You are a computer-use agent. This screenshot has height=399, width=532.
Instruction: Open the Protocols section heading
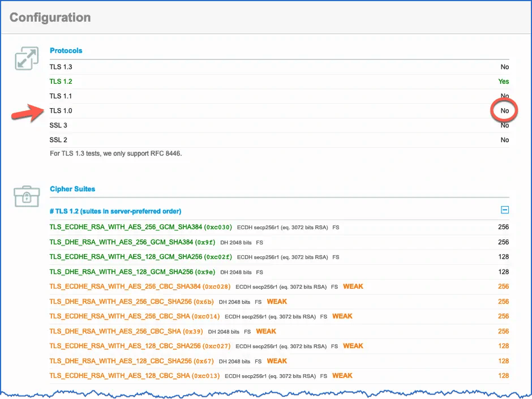pos(66,50)
